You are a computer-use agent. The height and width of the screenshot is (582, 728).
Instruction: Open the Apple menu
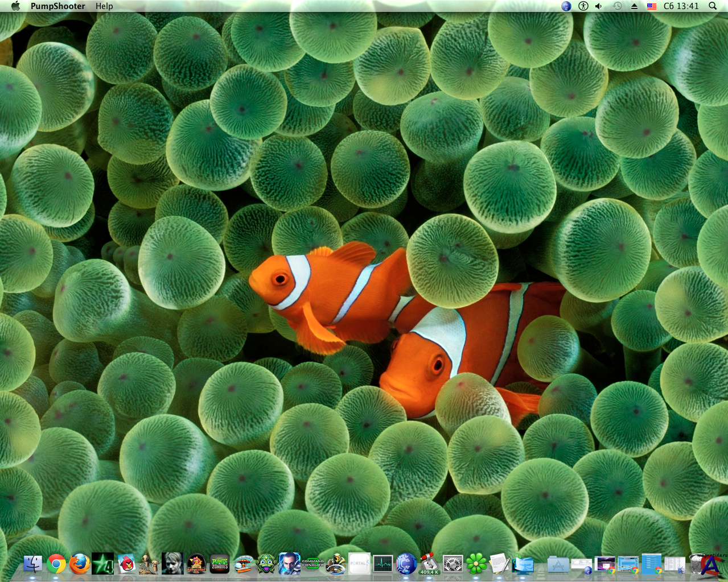pos(15,6)
